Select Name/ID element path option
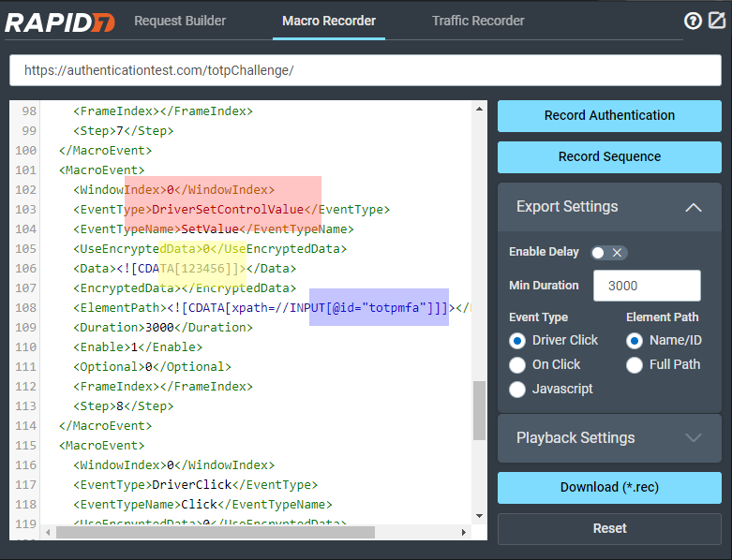 click(635, 341)
